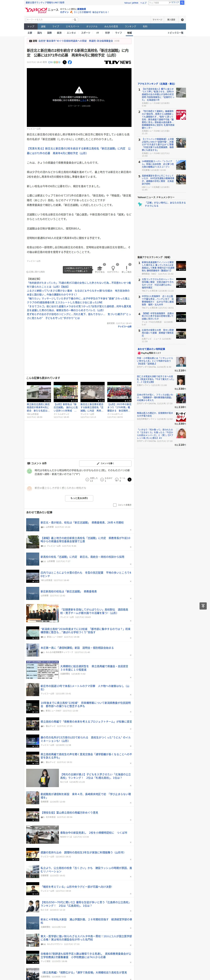Click the first commenter's green avatar

pyautogui.click(x=29, y=471)
